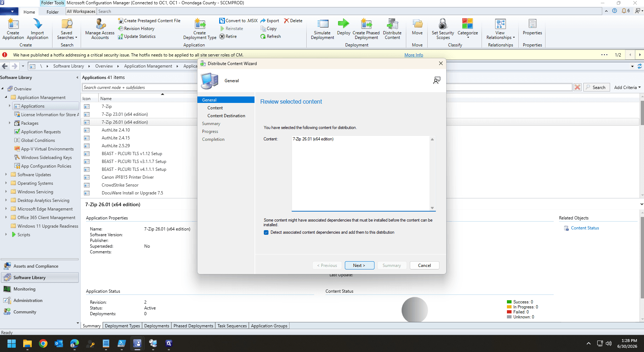The image size is (644, 352).
Task: Click the Refresh ribbon command
Action: pyautogui.click(x=271, y=36)
